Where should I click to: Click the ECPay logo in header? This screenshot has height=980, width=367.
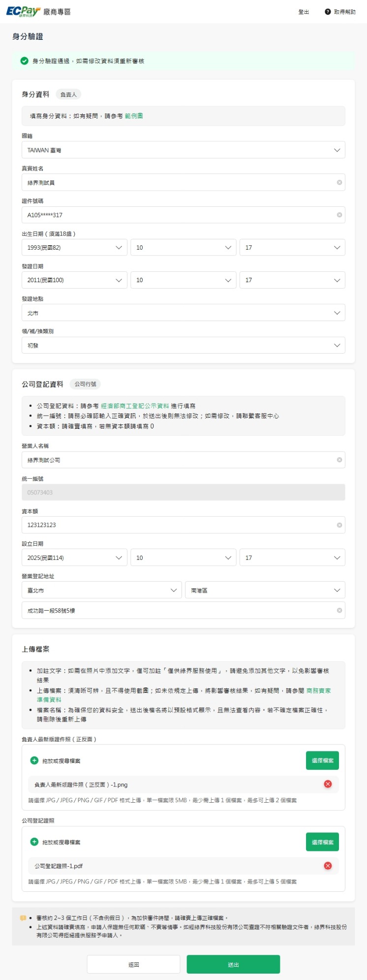pos(23,12)
